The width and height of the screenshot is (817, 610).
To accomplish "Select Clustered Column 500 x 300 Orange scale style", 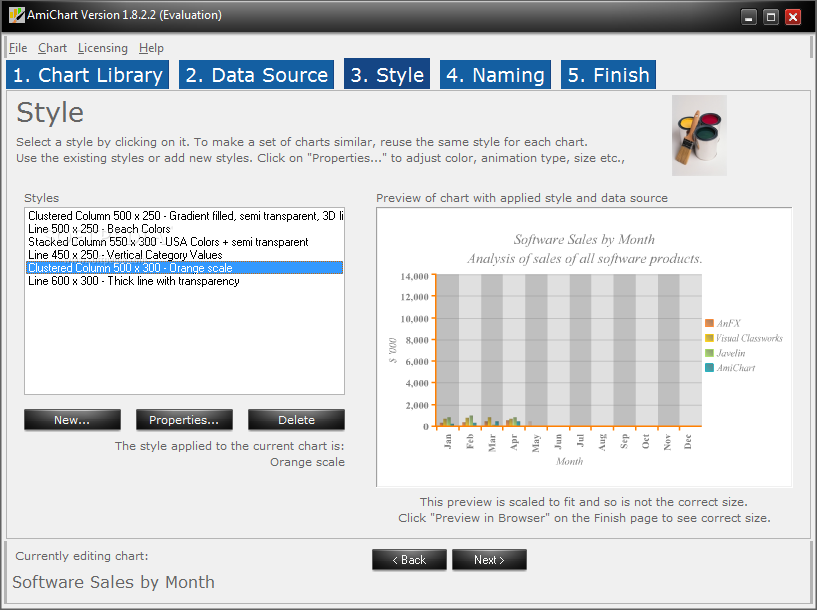I will pos(184,268).
